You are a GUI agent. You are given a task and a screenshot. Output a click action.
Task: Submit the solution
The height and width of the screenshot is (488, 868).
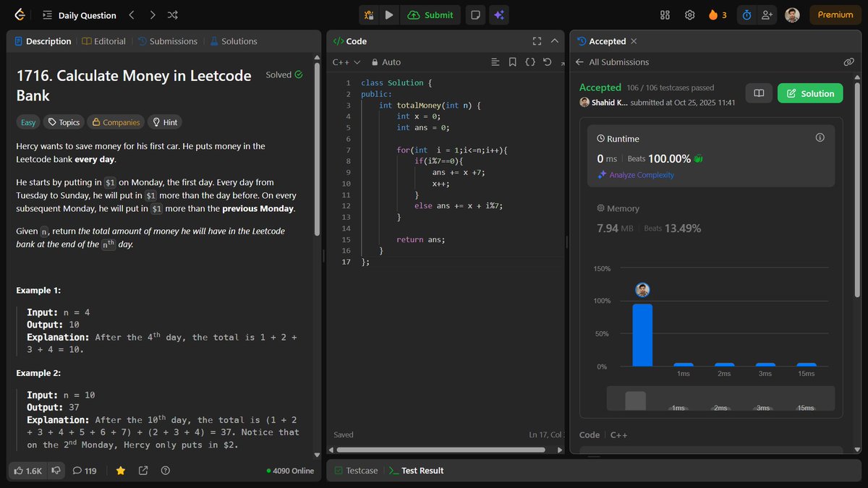(x=430, y=14)
